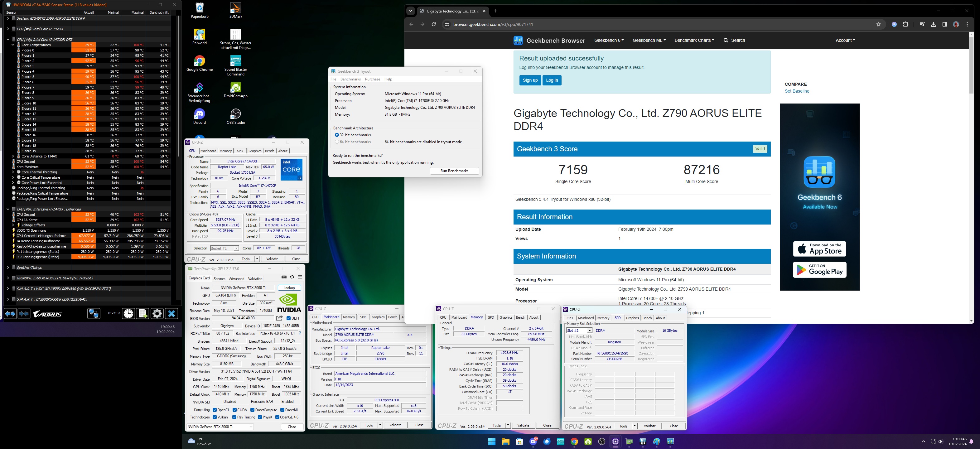Open GPU selection dropdown in GPU-Z
The height and width of the screenshot is (449, 980).
[x=220, y=427]
